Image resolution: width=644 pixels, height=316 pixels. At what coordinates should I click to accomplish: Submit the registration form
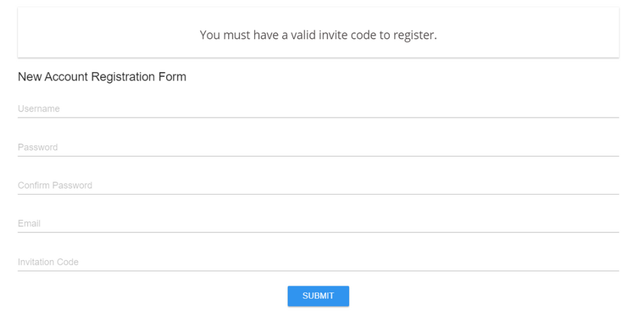click(x=318, y=296)
